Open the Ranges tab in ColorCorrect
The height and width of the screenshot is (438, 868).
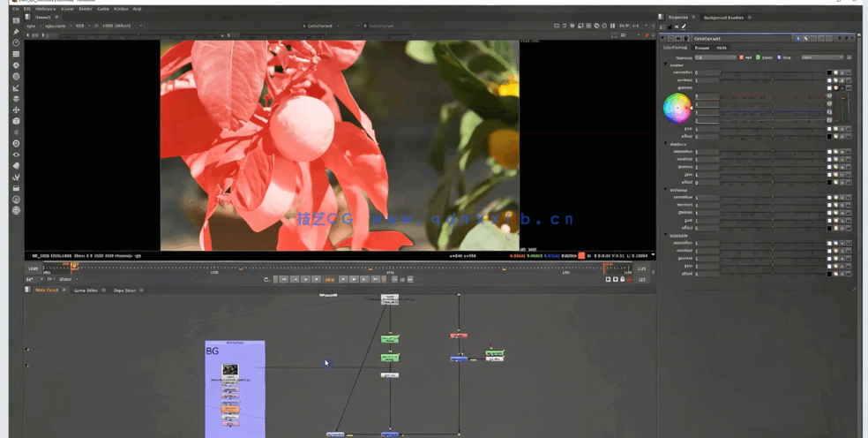[x=702, y=48]
